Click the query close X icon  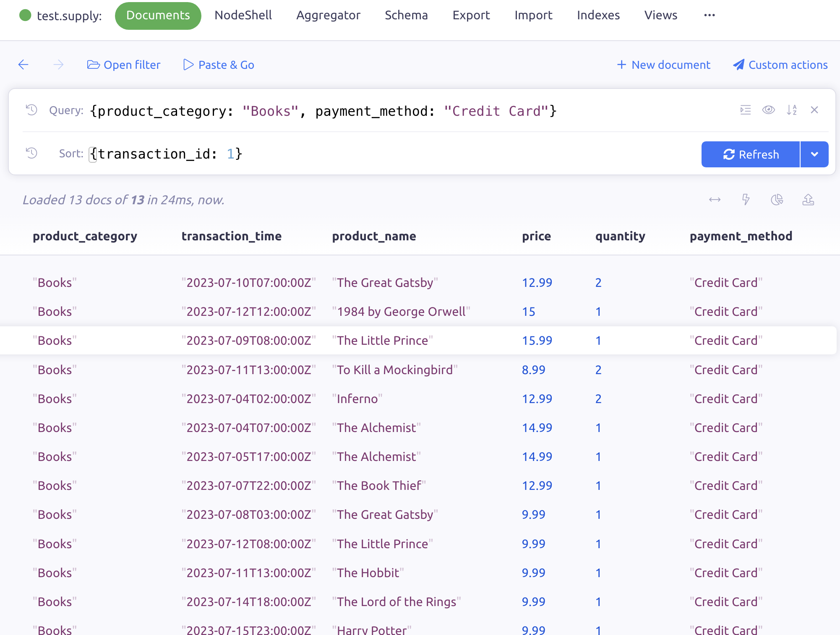(814, 109)
